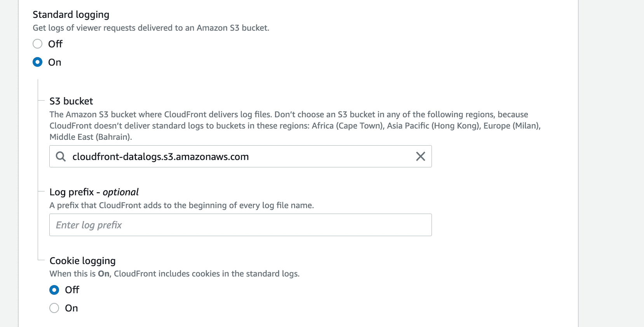Click the S3 bucket regions warning paragraph
This screenshot has width=644, height=327.
point(295,126)
